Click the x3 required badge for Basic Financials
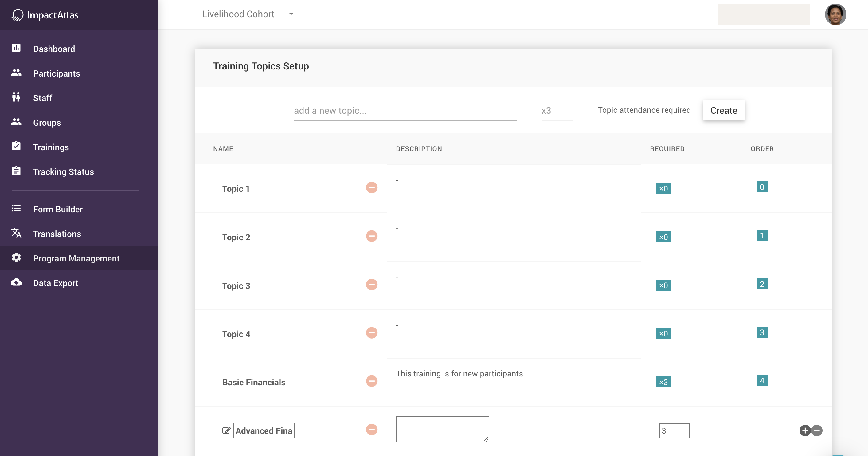 tap(663, 382)
